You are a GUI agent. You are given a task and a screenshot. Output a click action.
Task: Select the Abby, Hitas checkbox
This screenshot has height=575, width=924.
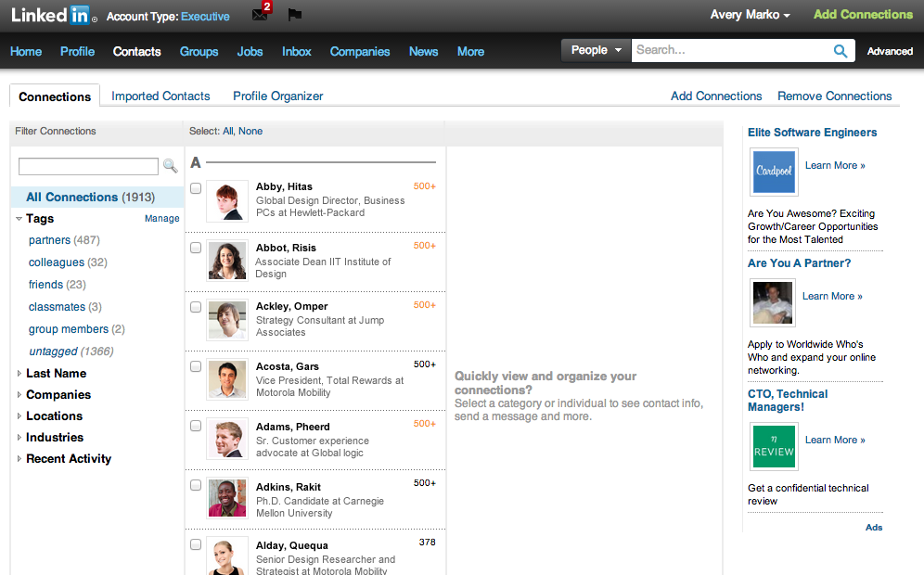tap(196, 188)
